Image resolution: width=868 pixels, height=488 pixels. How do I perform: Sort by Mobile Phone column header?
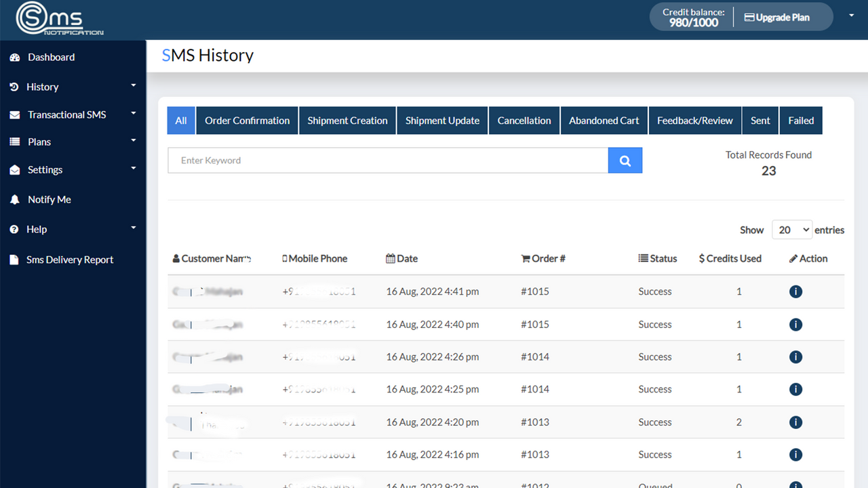[x=315, y=258]
